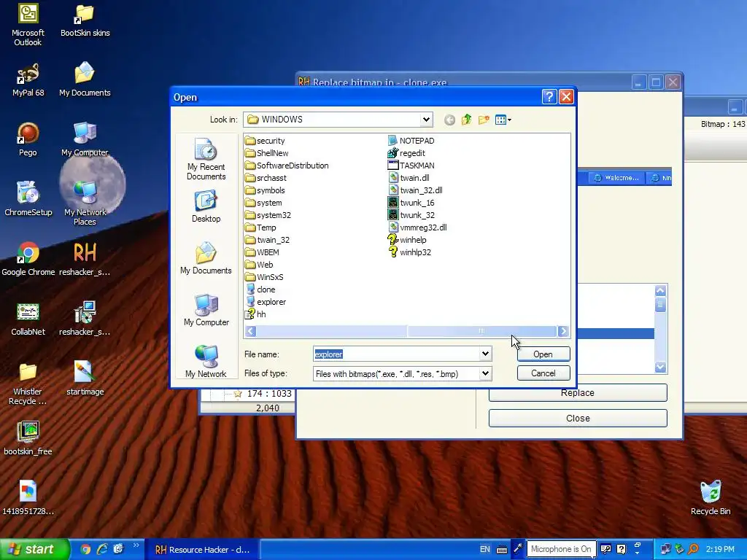Select the Web folder

click(259, 264)
